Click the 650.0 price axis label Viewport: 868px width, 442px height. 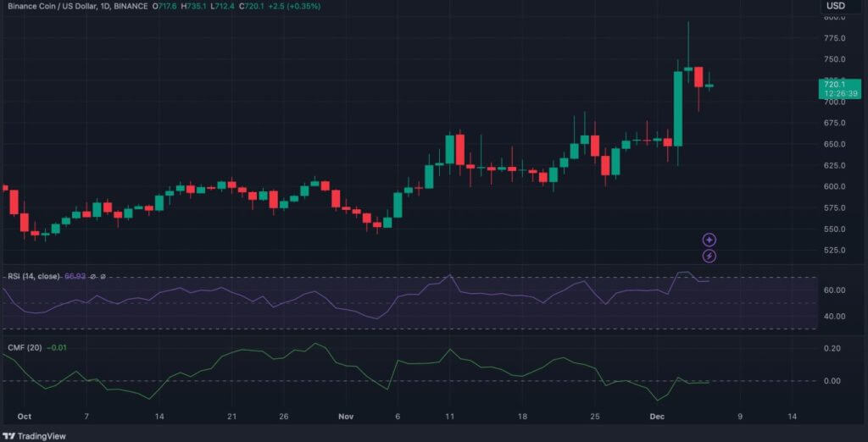(x=834, y=144)
